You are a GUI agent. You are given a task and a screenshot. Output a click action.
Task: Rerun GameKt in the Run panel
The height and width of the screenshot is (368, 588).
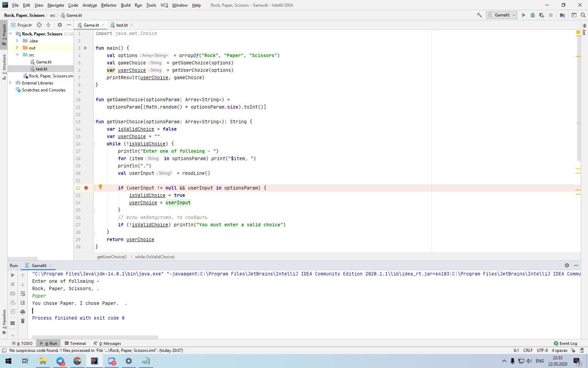(x=13, y=275)
